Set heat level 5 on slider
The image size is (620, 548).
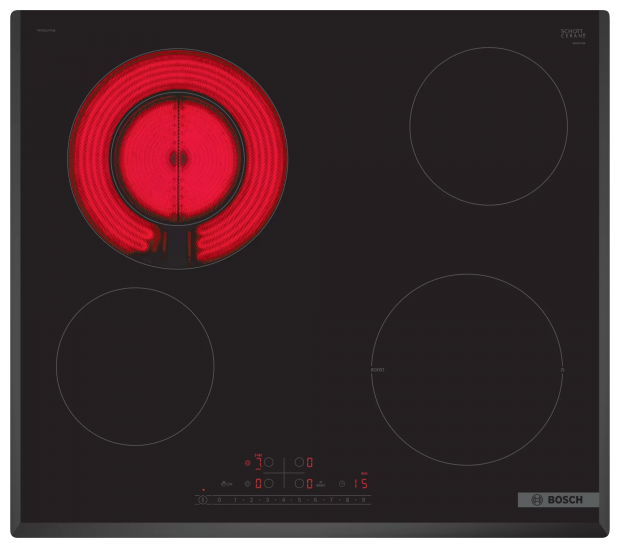coord(299,499)
